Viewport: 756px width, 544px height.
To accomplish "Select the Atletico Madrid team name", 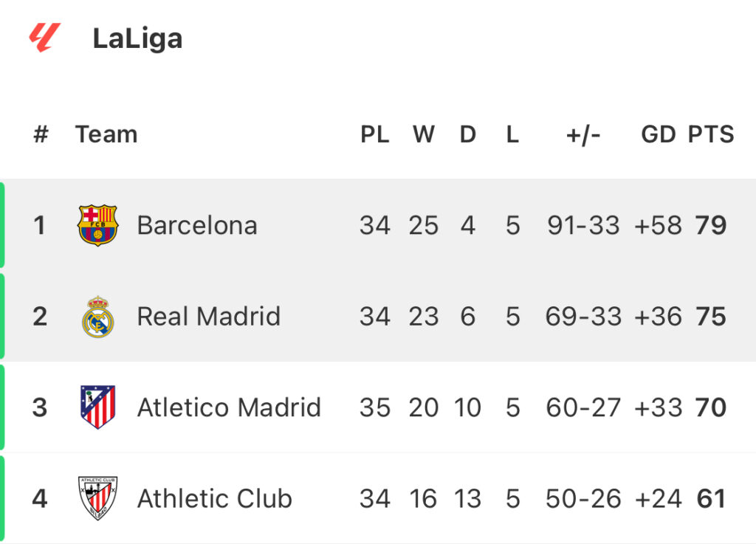I will [229, 407].
